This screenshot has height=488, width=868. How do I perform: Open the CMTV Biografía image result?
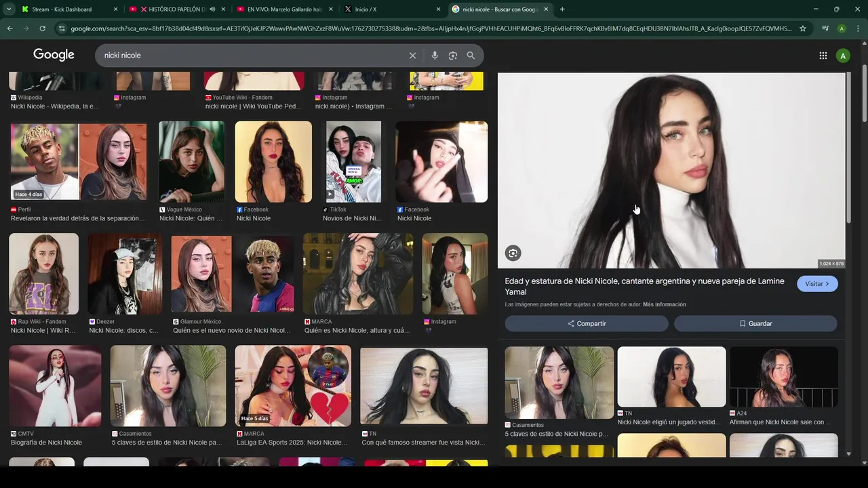point(55,386)
